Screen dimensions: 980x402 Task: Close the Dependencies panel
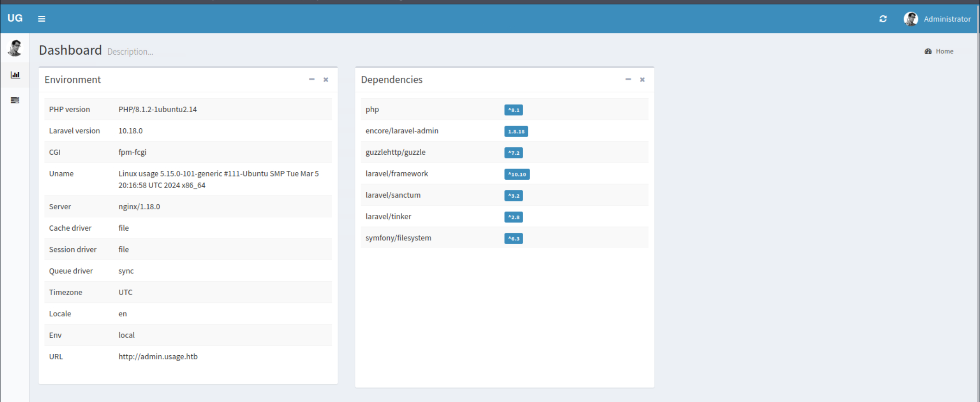642,80
